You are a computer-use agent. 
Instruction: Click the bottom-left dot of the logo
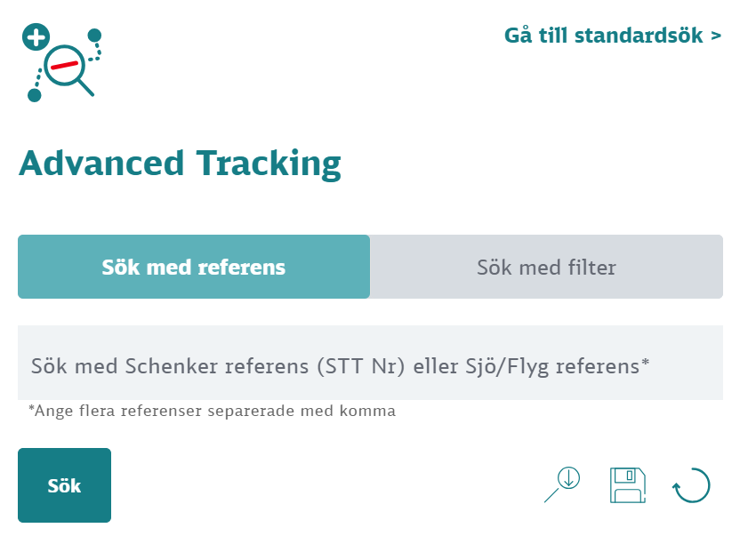pyautogui.click(x=35, y=95)
